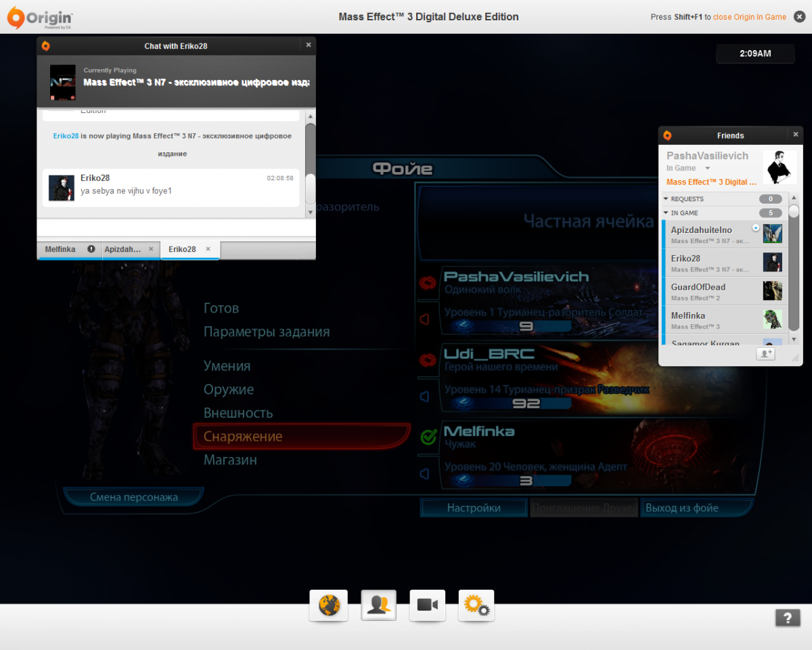
Task: Click the Origin icon in the Friends window
Action: click(x=667, y=135)
